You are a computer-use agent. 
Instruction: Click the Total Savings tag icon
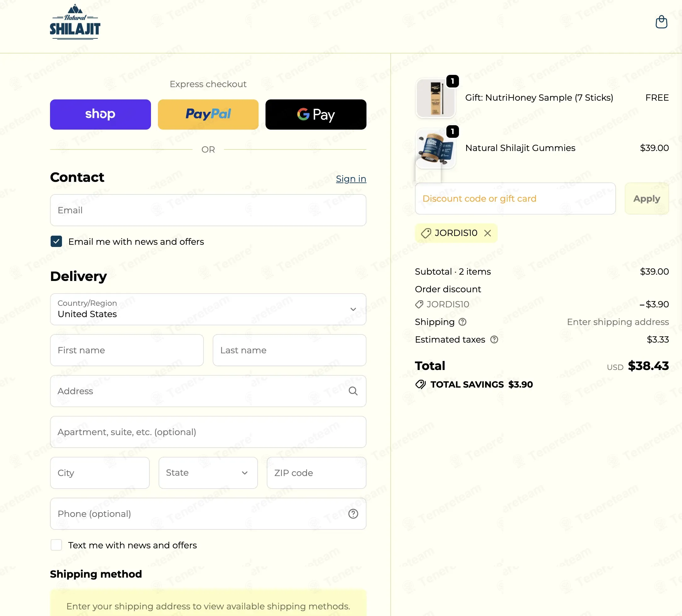click(x=420, y=384)
